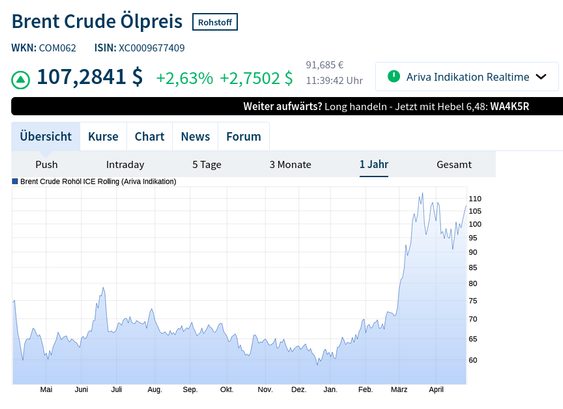Image resolution: width=563 pixels, height=409 pixels.
Task: Click the Brent Crude Ölpreis heading
Action: [97, 21]
